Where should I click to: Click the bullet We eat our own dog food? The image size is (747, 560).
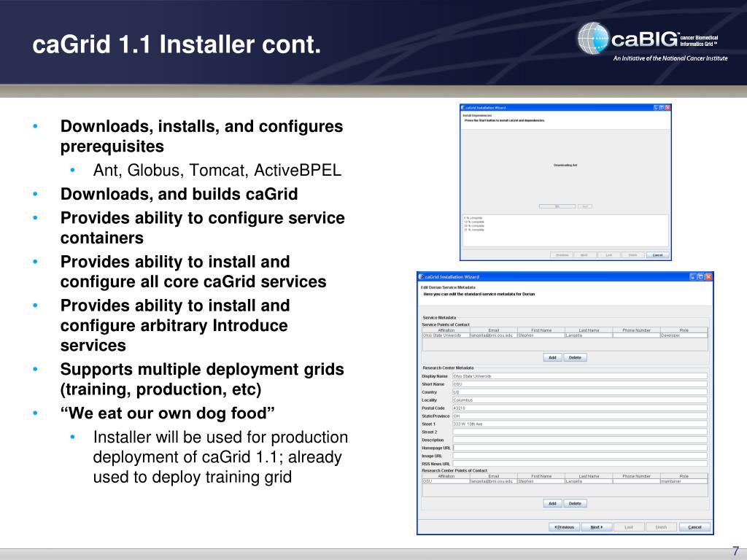pyautogui.click(x=168, y=413)
